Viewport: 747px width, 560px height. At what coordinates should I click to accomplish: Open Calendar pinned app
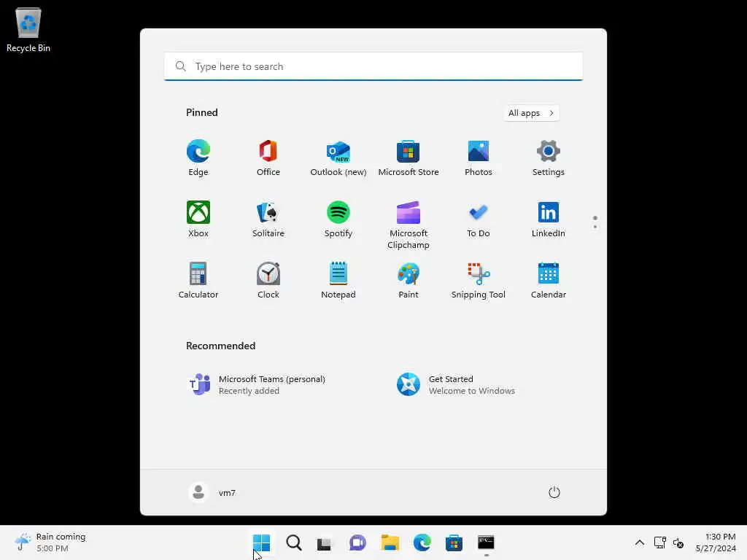[549, 281]
